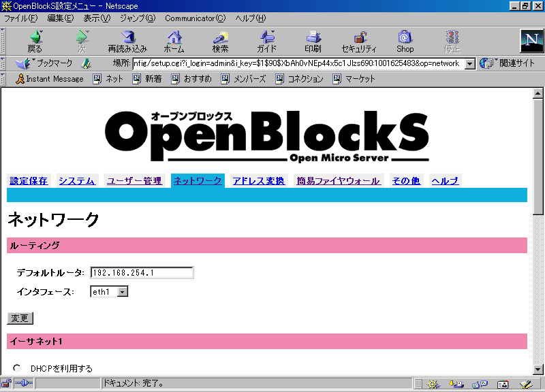The height and width of the screenshot is (392, 545).
Task: Open Composer icon in component bar
Action: click(x=526, y=384)
